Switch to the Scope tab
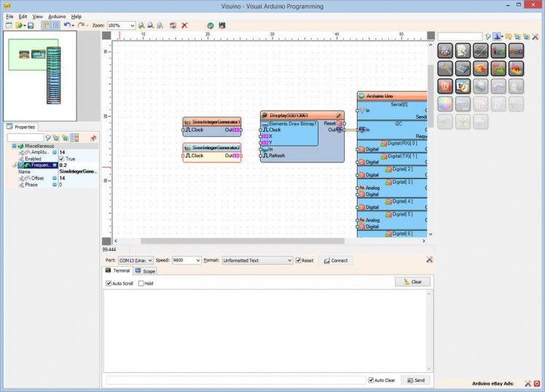545x392 pixels. click(145, 271)
